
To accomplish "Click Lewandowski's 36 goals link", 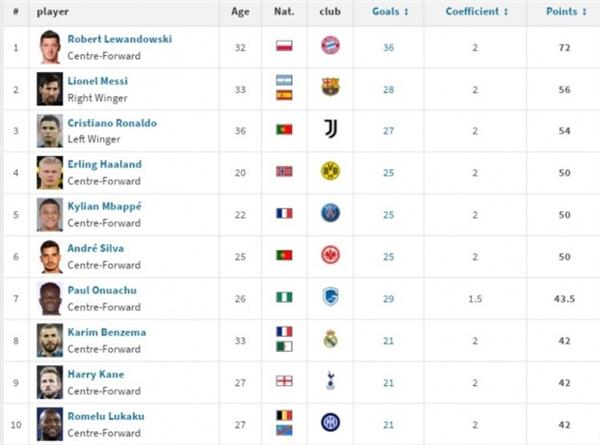I will [x=388, y=47].
